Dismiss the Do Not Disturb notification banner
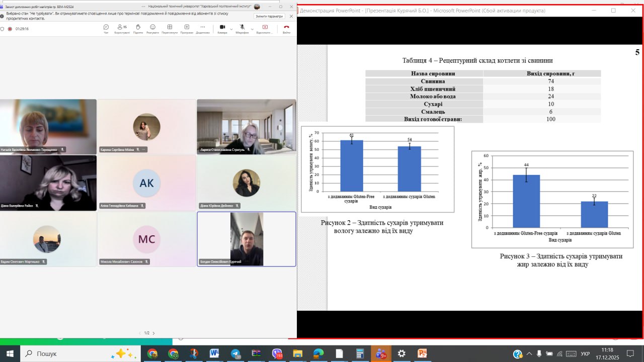 291,16
